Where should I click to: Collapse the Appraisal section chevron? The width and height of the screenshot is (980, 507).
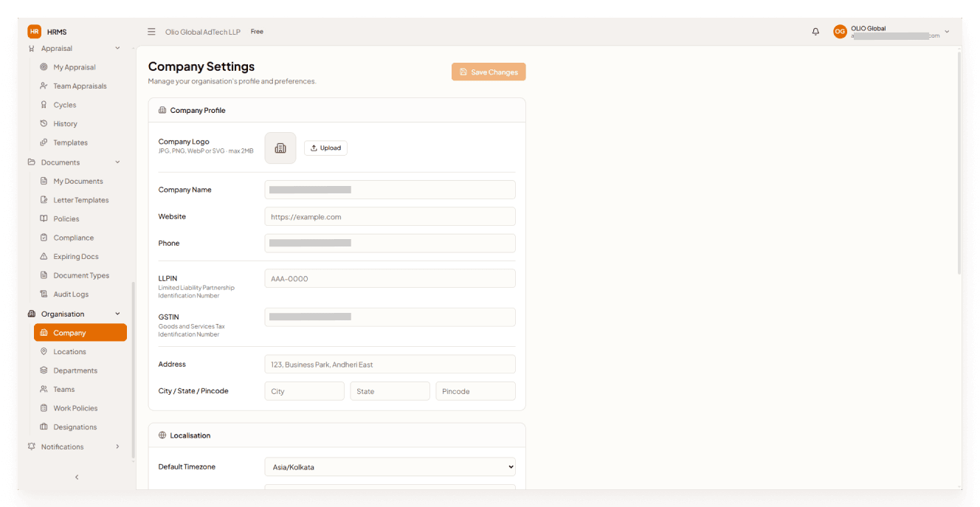pyautogui.click(x=117, y=49)
